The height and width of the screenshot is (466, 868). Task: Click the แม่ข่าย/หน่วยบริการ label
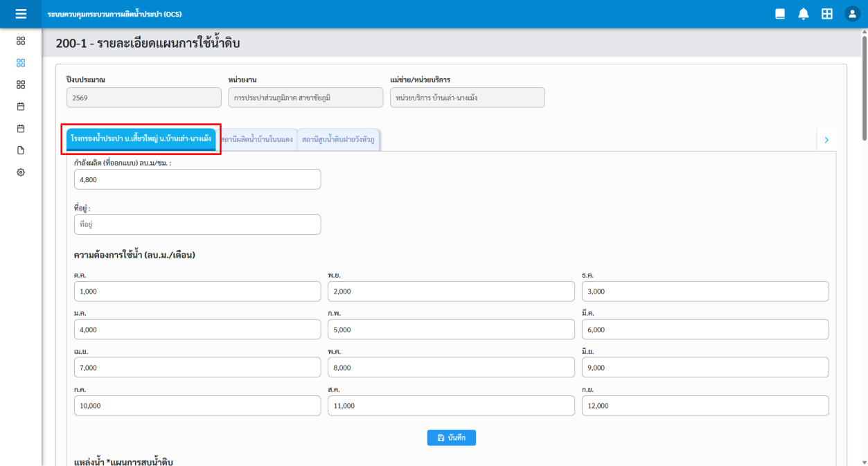coord(420,80)
